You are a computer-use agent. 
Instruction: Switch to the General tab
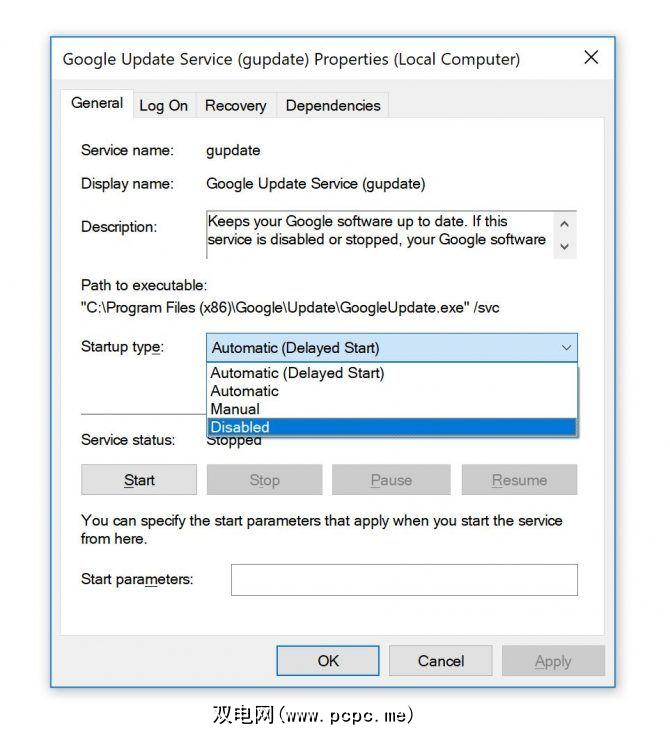pos(97,103)
